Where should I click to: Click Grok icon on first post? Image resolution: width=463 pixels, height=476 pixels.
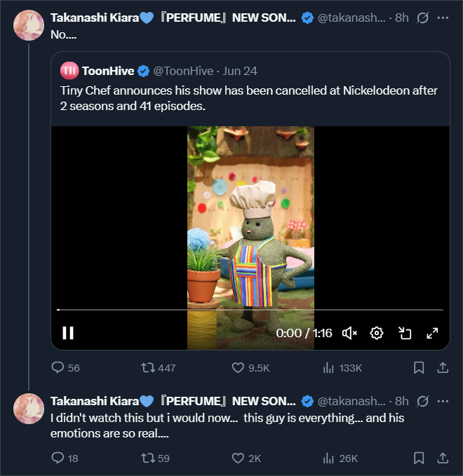coord(422,18)
